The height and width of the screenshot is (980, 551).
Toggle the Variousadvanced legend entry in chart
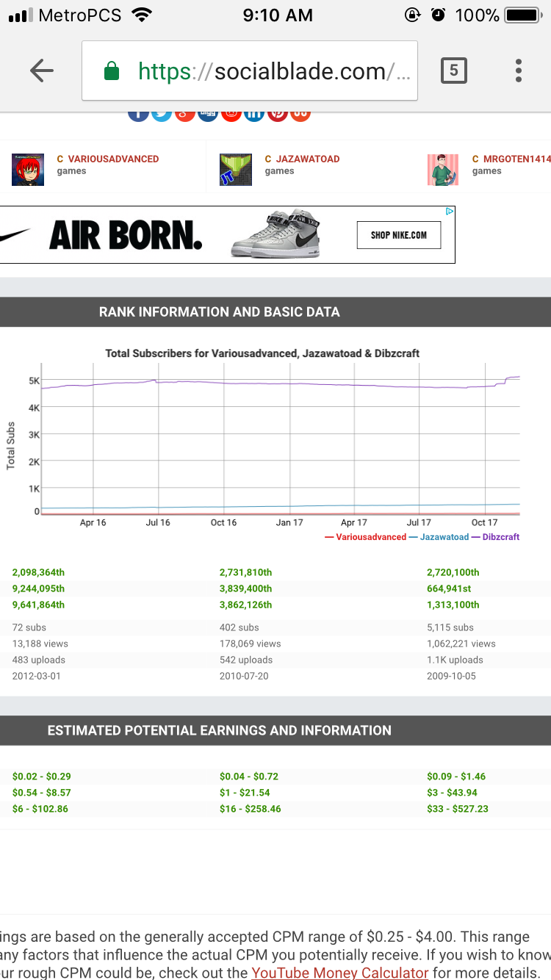(365, 537)
